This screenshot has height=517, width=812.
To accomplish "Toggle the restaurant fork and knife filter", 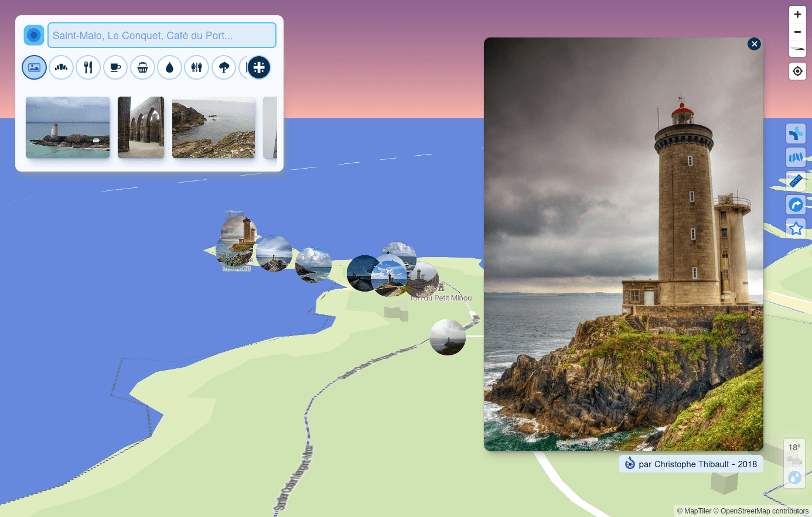I will click(88, 67).
